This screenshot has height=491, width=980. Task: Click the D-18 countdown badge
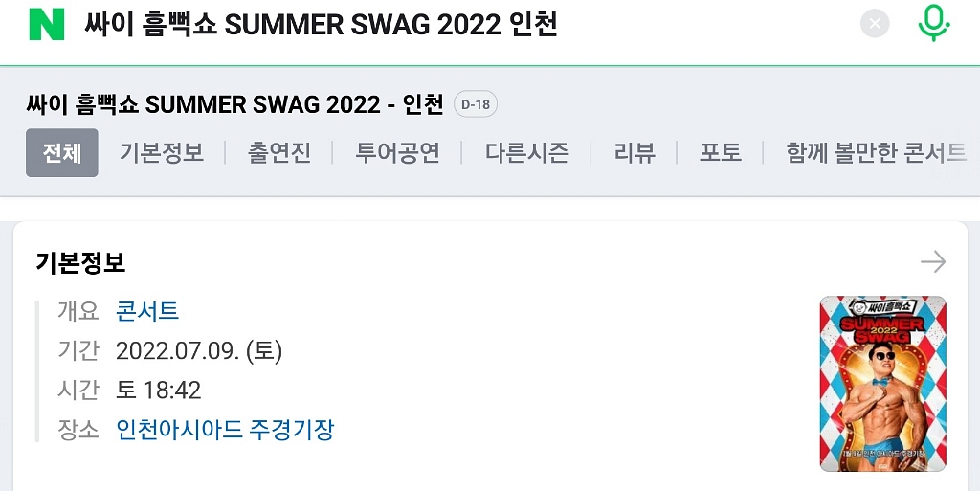(x=476, y=104)
